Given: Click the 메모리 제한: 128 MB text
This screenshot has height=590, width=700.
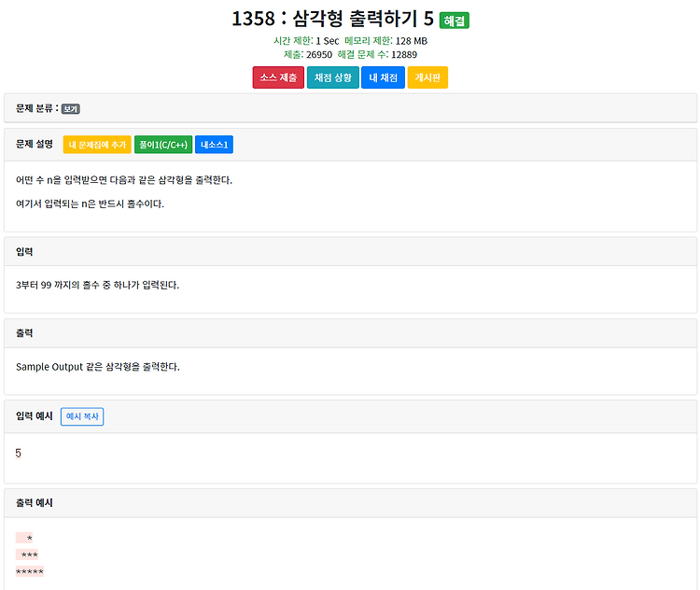Looking at the screenshot, I should click(x=386, y=41).
